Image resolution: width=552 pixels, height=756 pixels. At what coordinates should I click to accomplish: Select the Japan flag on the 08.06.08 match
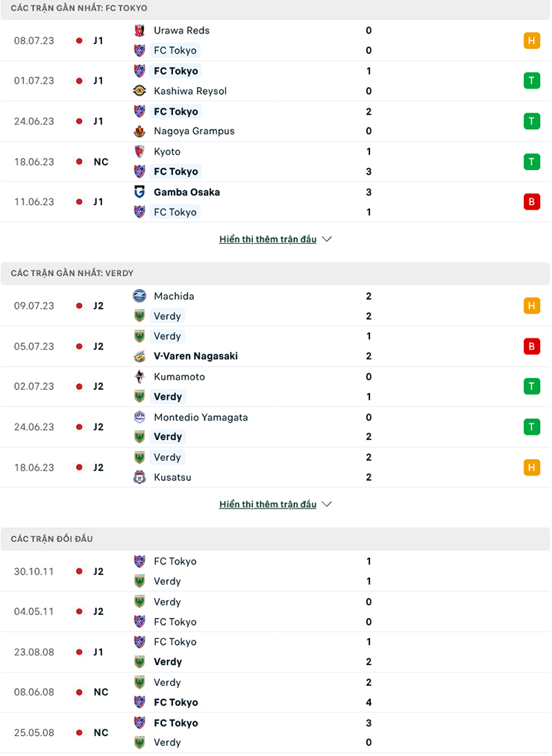79,692
